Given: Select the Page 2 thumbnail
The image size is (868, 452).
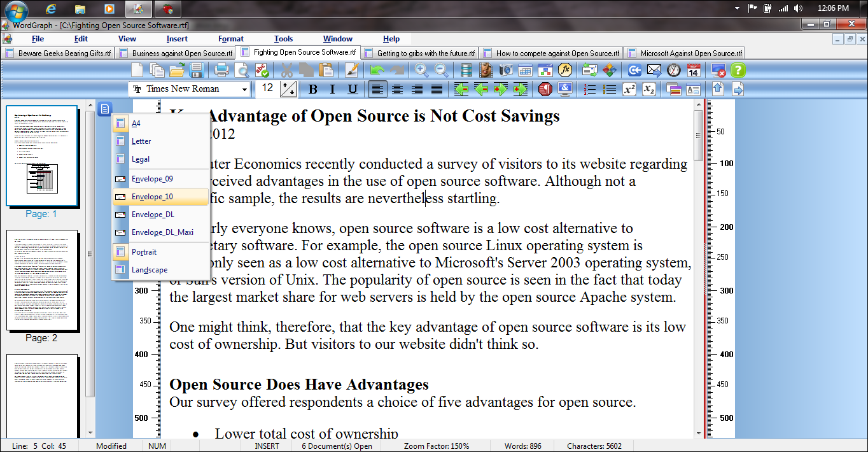Looking at the screenshot, I should click(42, 281).
